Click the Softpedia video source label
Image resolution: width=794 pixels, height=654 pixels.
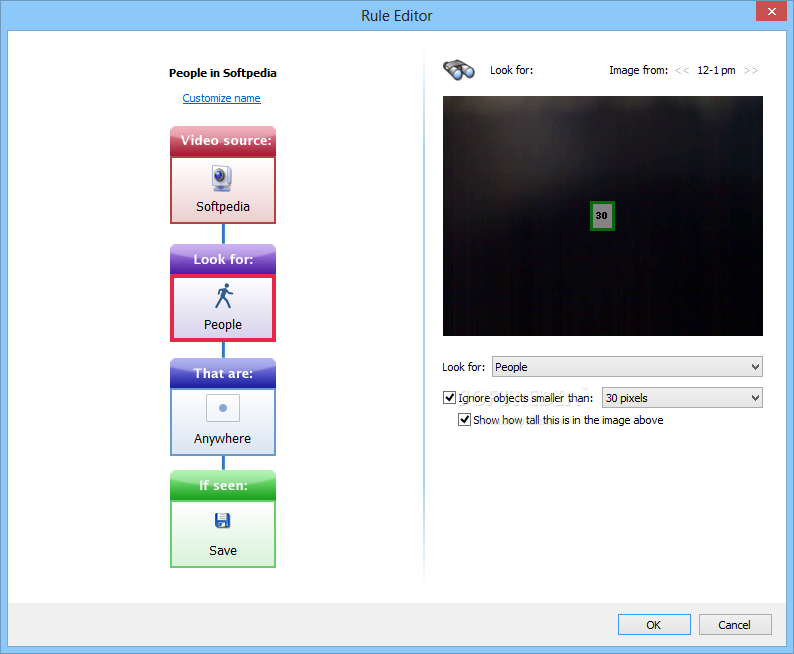(x=223, y=207)
